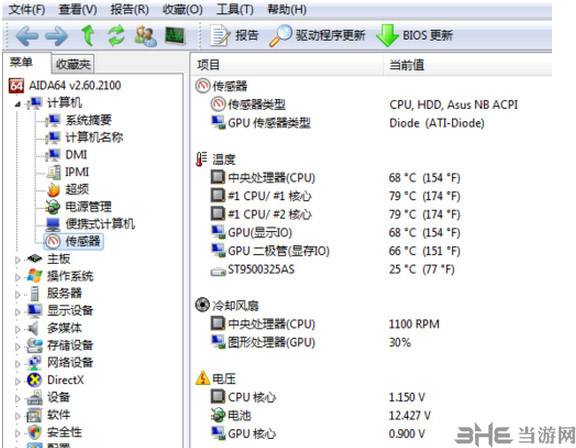Click the 项目 column header

[287, 65]
